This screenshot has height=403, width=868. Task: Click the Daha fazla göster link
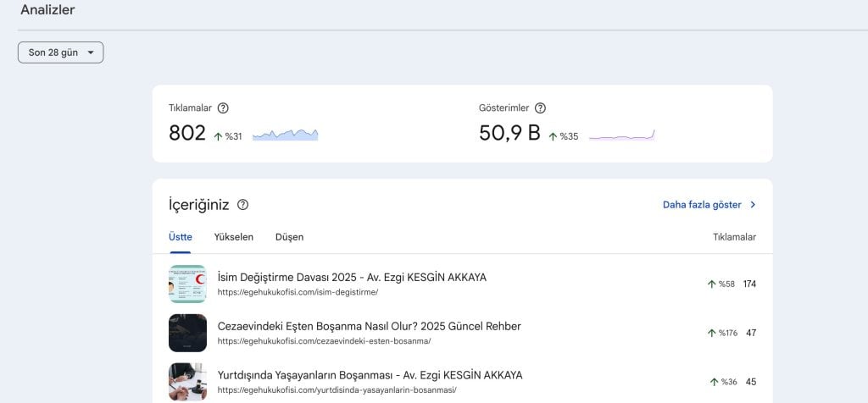pyautogui.click(x=702, y=205)
